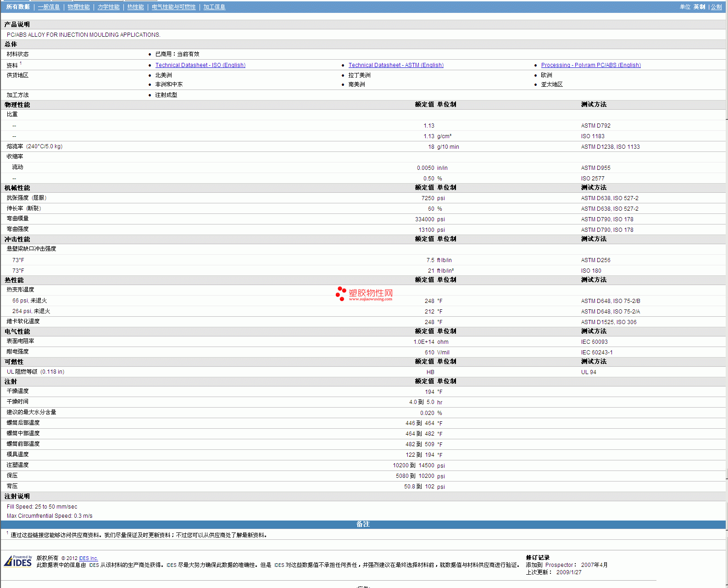The image size is (728, 588).
Task: Open the 力学性能 navigation tab
Action: pos(108,7)
